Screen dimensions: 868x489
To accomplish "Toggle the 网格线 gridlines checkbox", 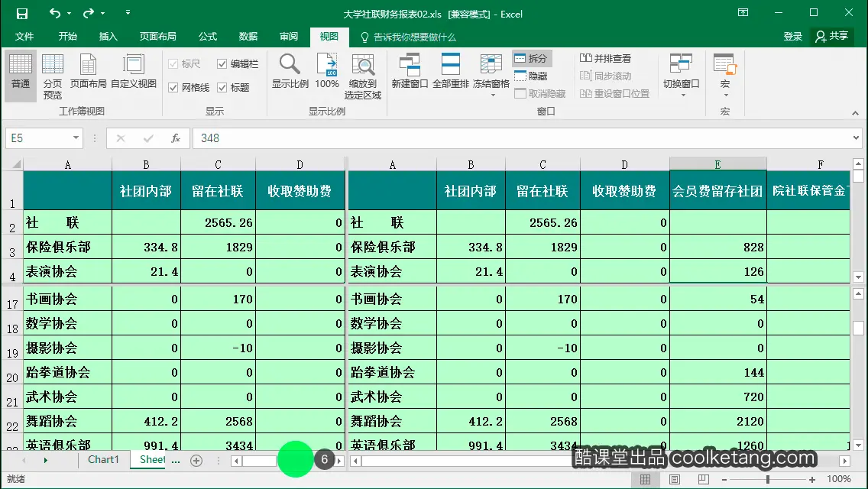I will click(x=189, y=88).
